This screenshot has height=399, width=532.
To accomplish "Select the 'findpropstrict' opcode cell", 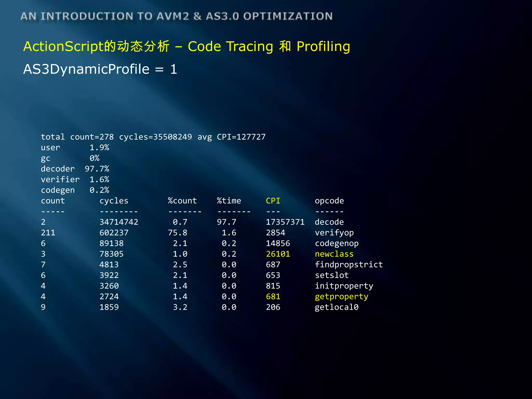I will [x=349, y=265].
